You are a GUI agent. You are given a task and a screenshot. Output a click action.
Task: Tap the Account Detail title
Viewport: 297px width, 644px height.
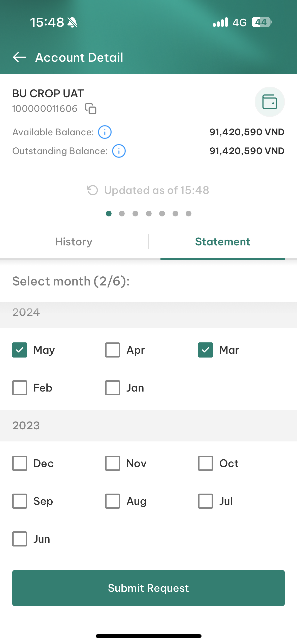[x=79, y=57]
